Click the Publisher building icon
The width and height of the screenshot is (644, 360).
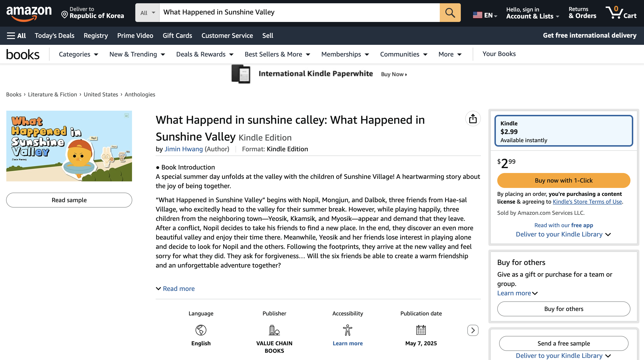click(274, 330)
